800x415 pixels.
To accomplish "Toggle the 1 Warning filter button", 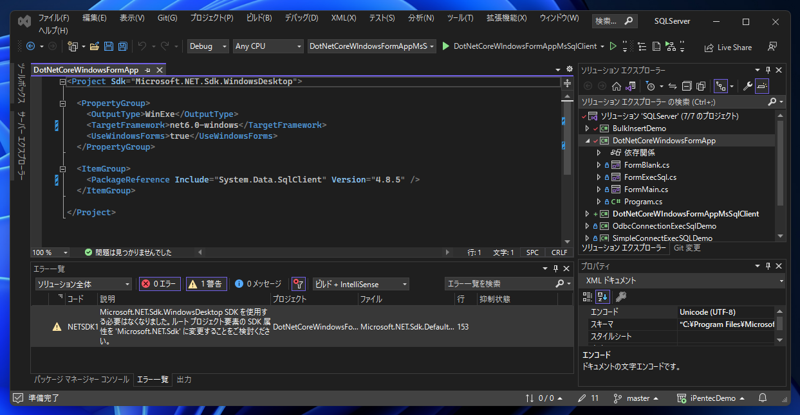I will pos(207,284).
